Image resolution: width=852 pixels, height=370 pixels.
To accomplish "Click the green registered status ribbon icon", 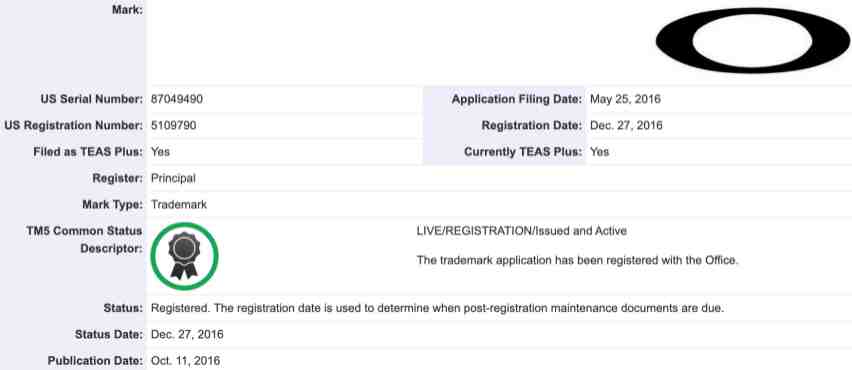I will pos(184,256).
